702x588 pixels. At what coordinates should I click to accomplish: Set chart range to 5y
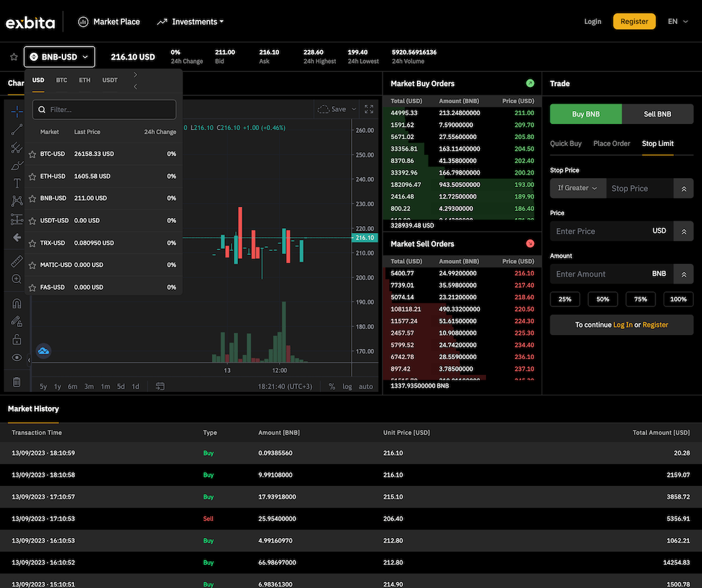pyautogui.click(x=43, y=387)
